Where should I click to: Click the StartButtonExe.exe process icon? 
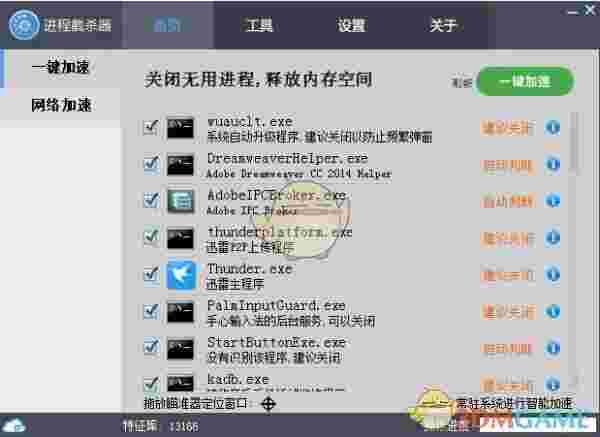[180, 349]
